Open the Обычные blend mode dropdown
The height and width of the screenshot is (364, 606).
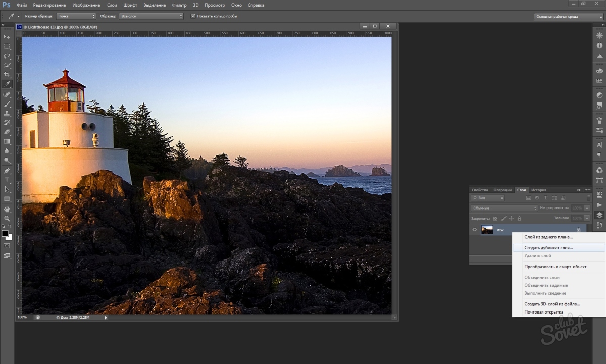pos(504,208)
